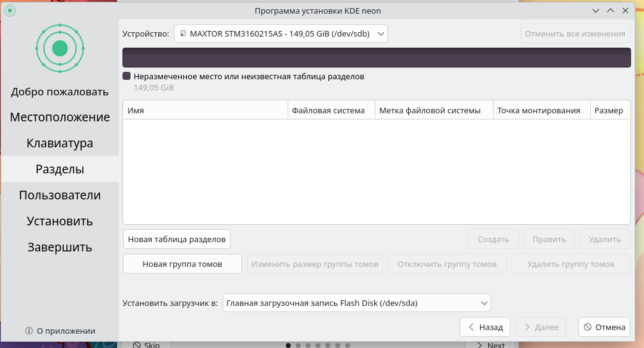644x348 pixels.
Task: Close the installer window
Action: [625, 11]
